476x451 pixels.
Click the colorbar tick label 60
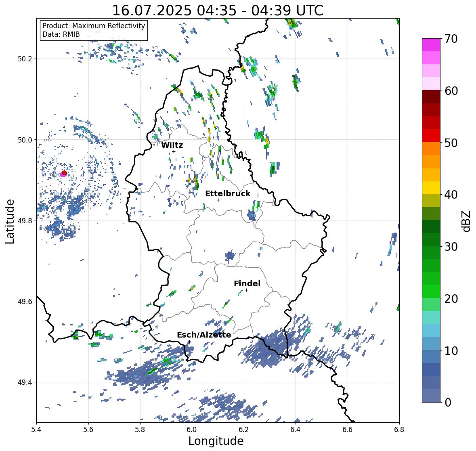point(451,91)
